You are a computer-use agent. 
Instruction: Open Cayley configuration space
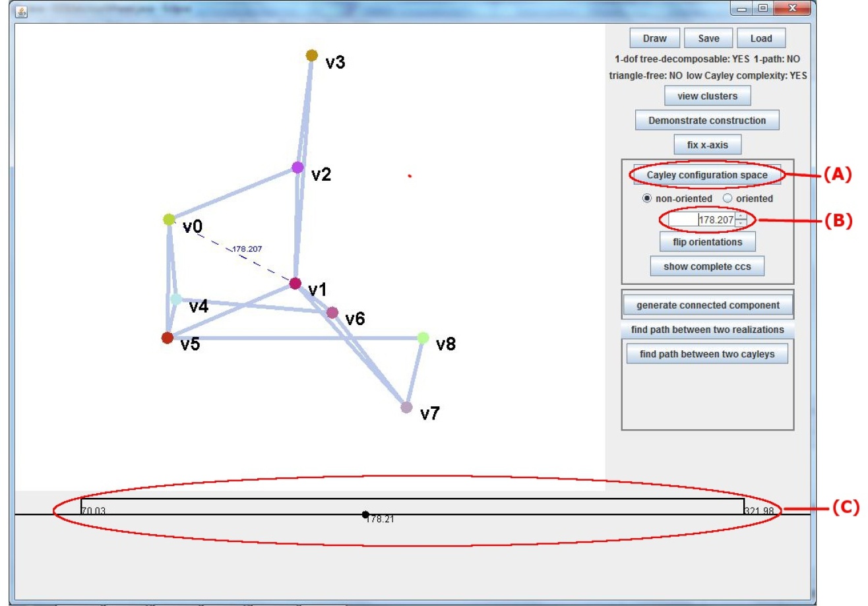click(x=707, y=175)
